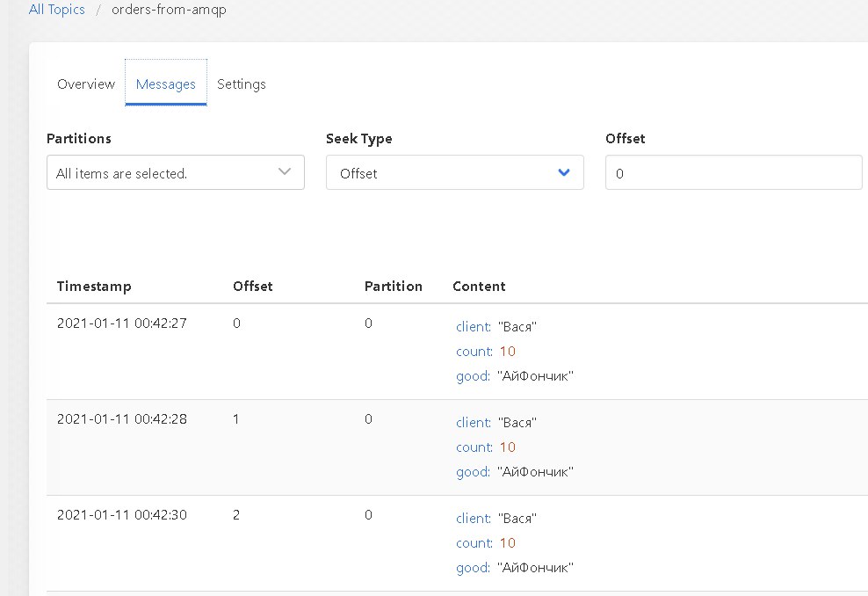Click the Partitions dropdown chevron arrow
This screenshot has height=596, width=868.
pos(285,171)
